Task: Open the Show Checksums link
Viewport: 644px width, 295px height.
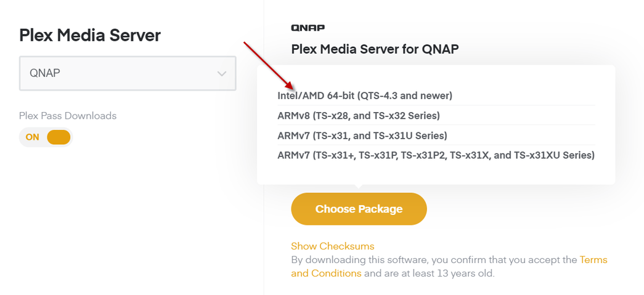Action: coord(332,246)
